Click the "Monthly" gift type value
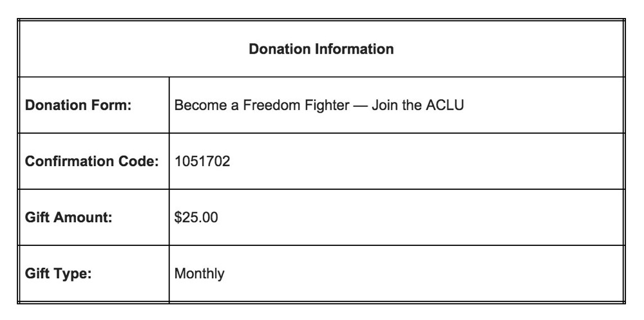 tap(200, 274)
